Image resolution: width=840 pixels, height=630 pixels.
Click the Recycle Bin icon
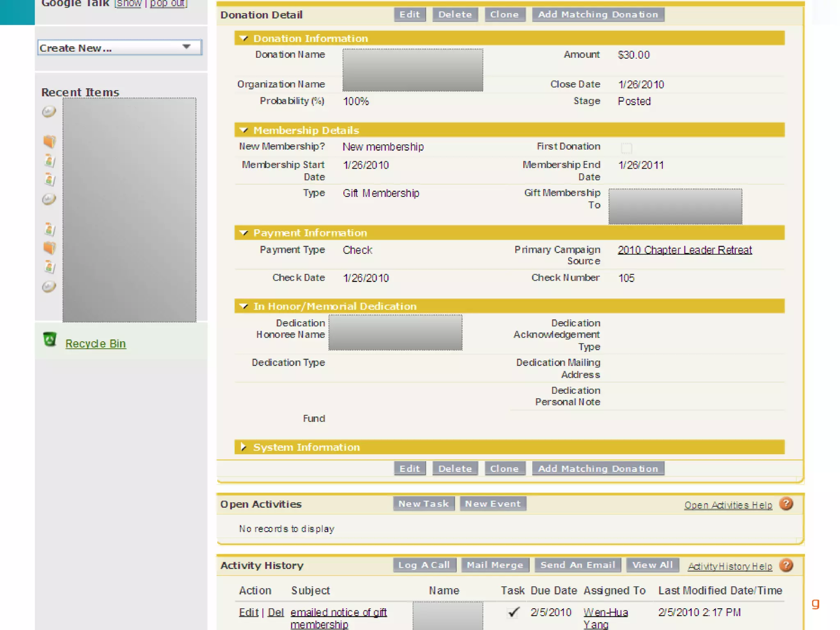pos(50,340)
